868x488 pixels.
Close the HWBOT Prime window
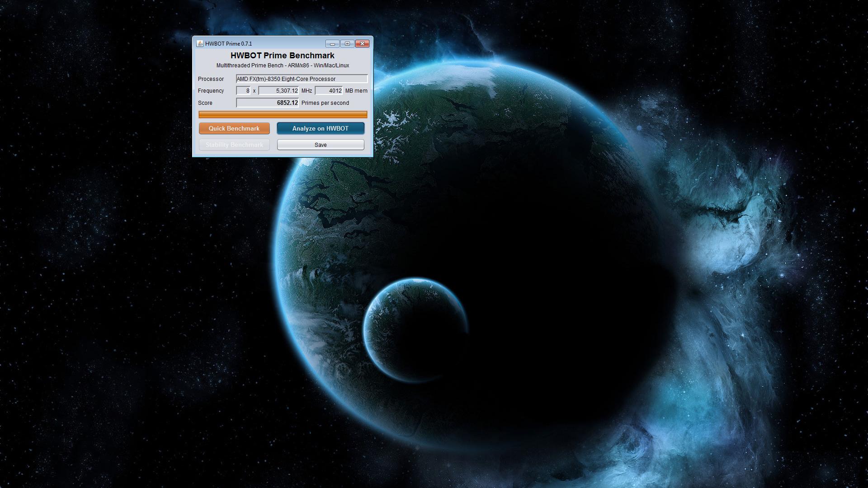[x=362, y=44]
